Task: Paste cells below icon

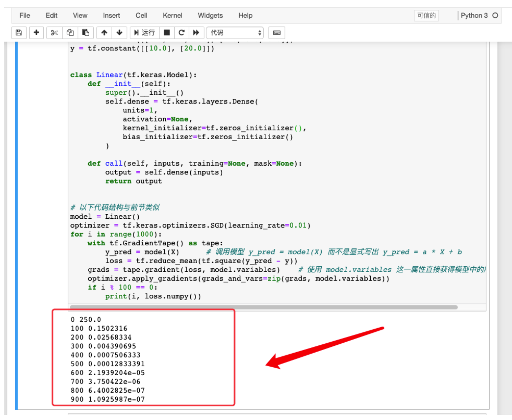Action: point(85,33)
